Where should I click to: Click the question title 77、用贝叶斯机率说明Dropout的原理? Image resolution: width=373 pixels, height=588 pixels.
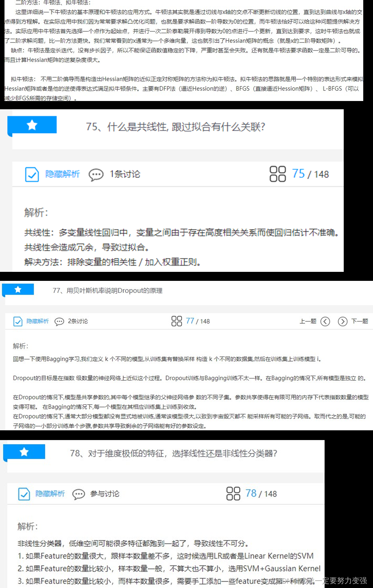click(x=107, y=291)
